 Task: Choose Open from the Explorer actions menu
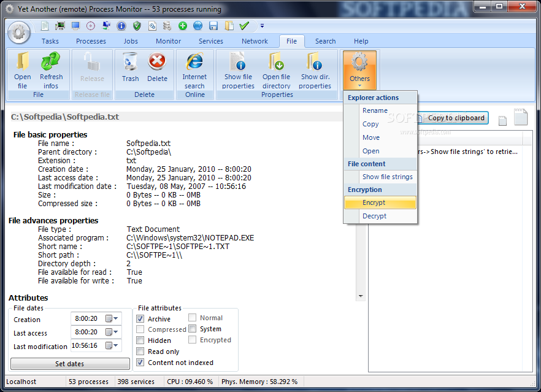click(380, 151)
